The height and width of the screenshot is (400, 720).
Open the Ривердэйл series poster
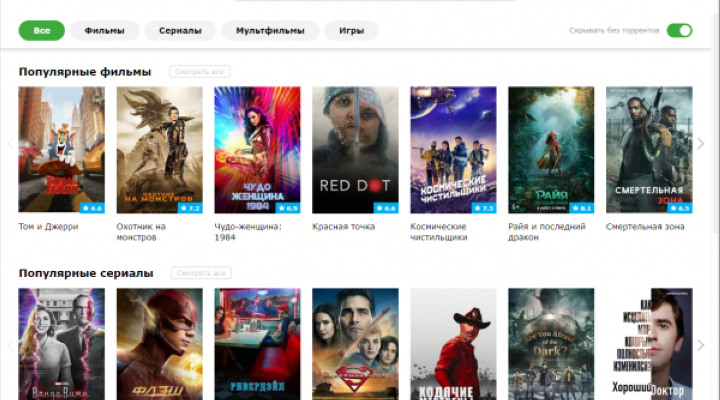(257, 344)
